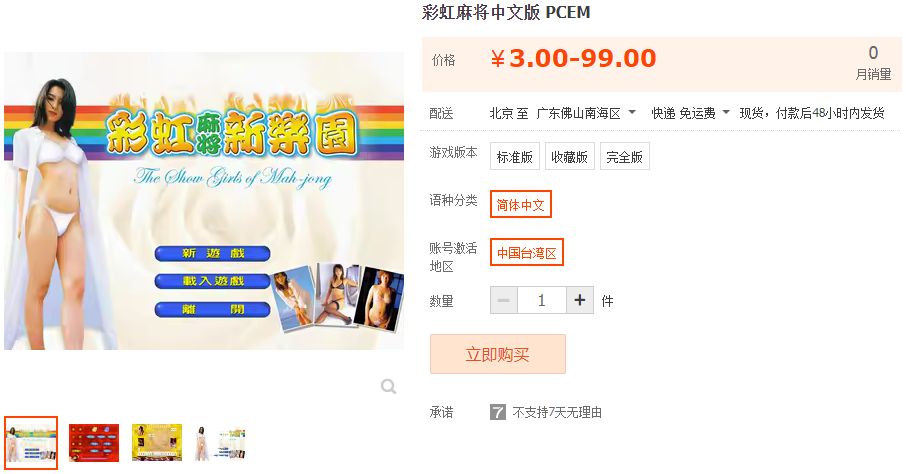Click the main product image

click(x=204, y=201)
